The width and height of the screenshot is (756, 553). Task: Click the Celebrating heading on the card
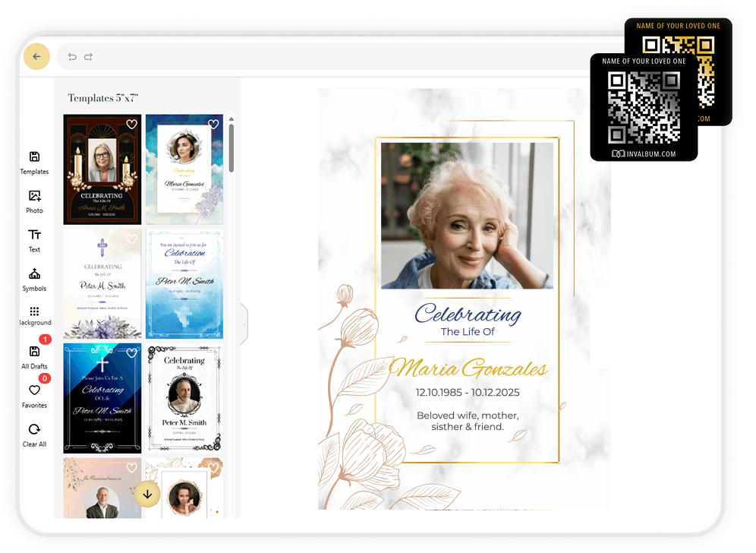[x=468, y=313]
